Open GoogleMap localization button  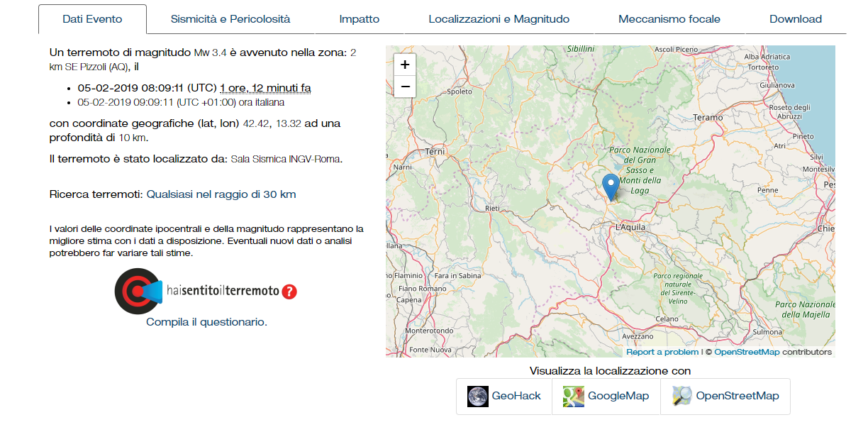(606, 396)
